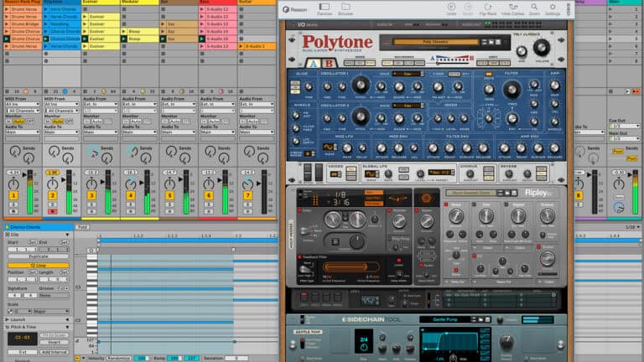Toggle track 6 activator button
Viewport: 644px width, 362px height.
209,196
